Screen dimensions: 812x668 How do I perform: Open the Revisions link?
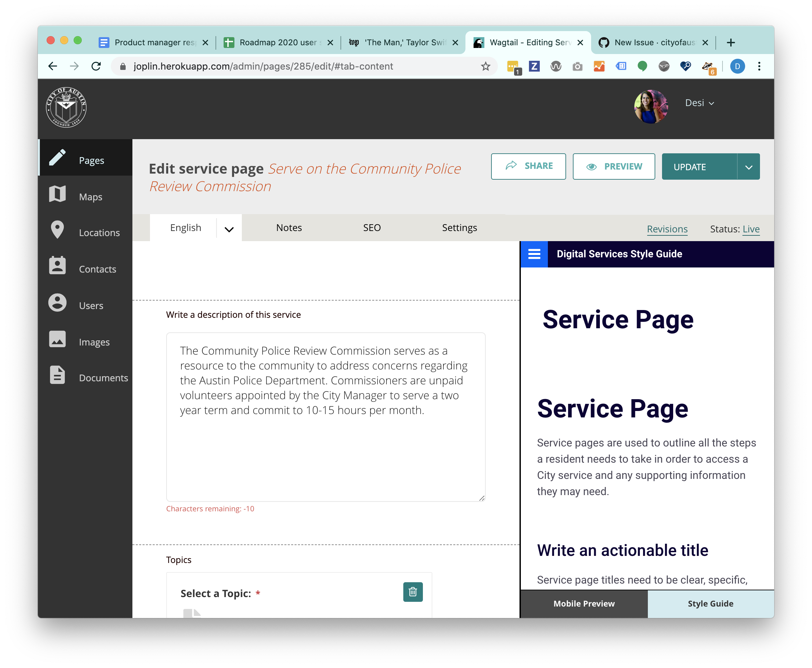pyautogui.click(x=667, y=229)
